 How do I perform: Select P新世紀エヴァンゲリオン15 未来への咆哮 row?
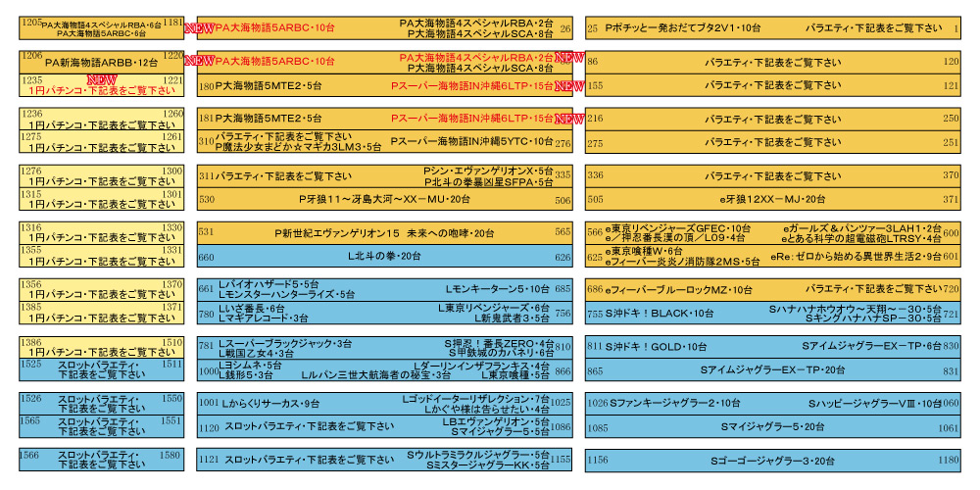click(384, 232)
